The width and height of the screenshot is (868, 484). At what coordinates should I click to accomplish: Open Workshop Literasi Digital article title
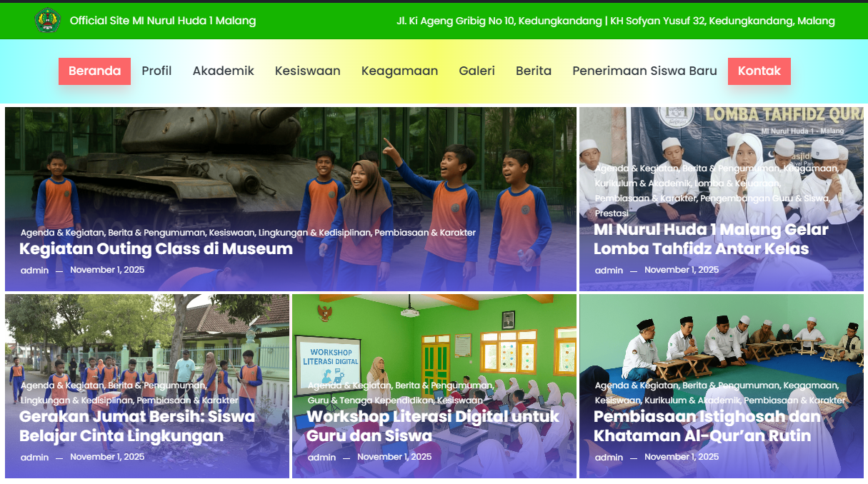432,426
